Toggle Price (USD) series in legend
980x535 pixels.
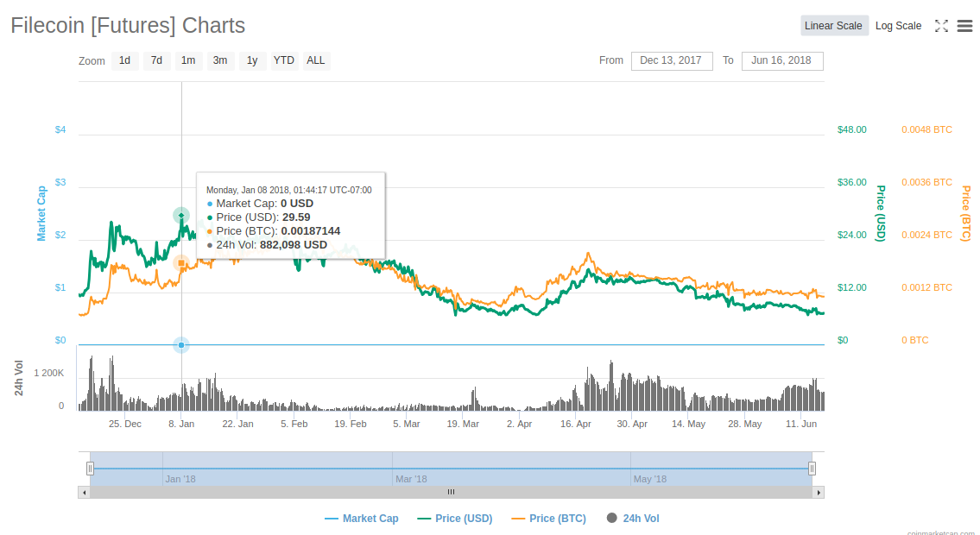tap(455, 518)
